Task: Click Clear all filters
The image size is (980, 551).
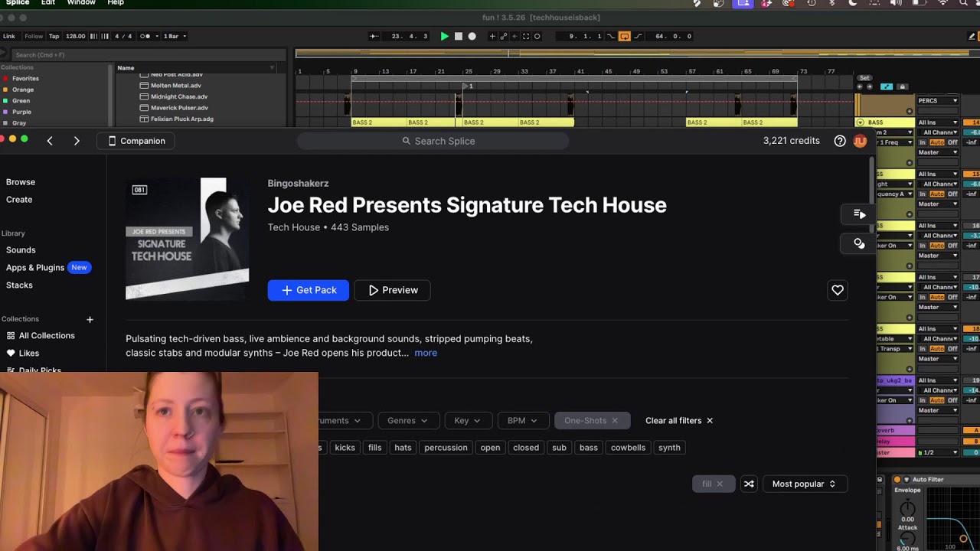Action: pos(679,420)
